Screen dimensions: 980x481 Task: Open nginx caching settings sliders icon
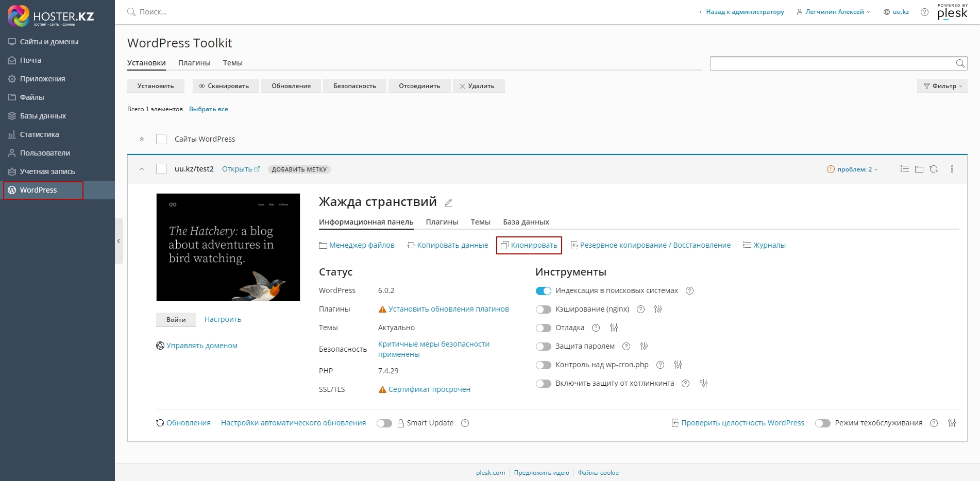click(658, 310)
